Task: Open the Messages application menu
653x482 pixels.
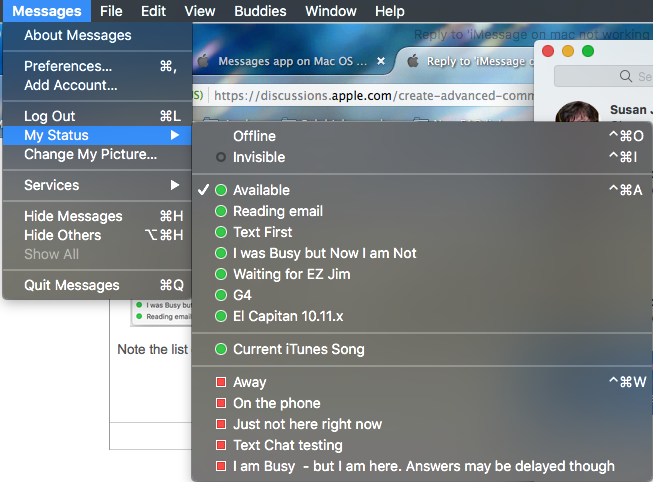Action: (47, 11)
